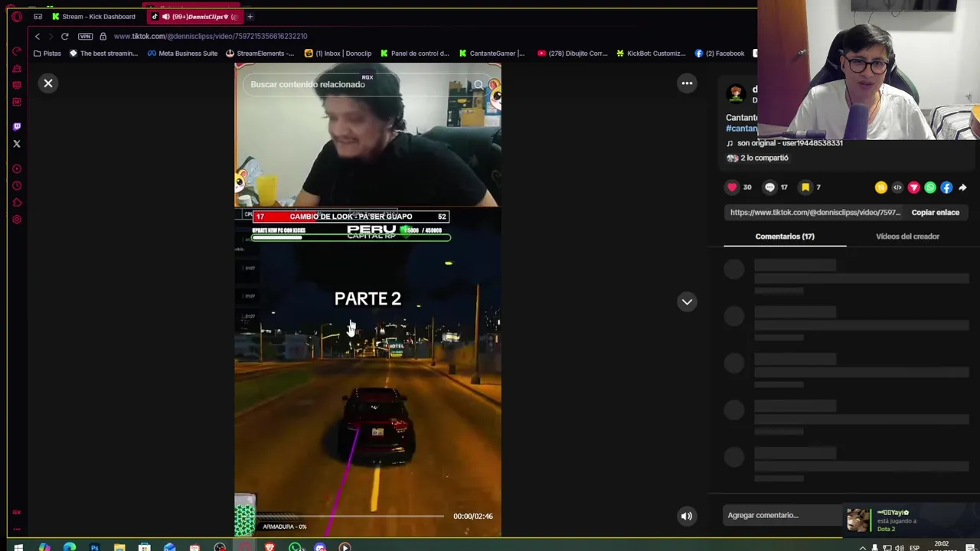The width and height of the screenshot is (980, 551).
Task: Open a new browser tab
Action: pos(250,16)
